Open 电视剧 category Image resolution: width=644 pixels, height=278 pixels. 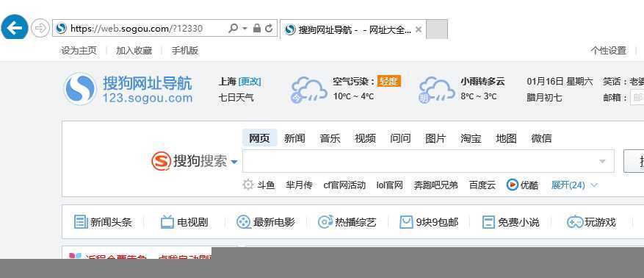(184, 223)
